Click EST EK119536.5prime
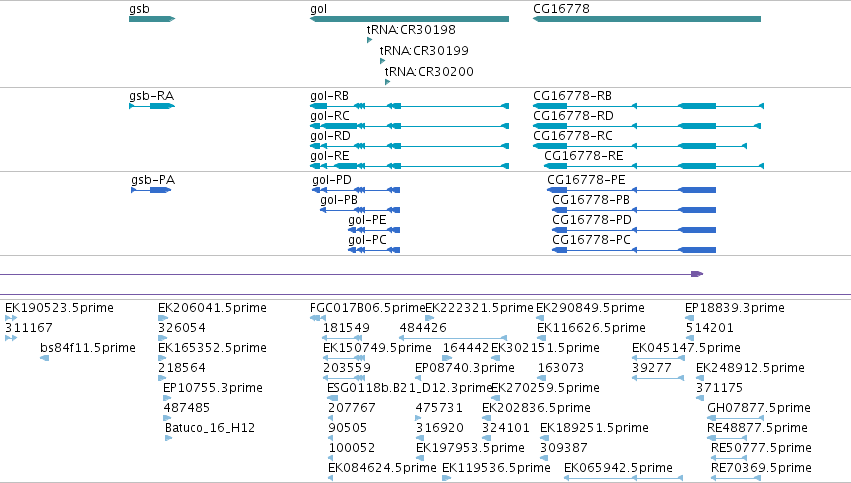Screen dimensions: 851x483 click(446, 479)
